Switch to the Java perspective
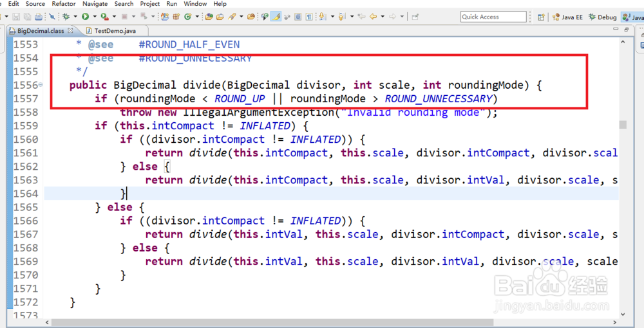 (x=633, y=17)
